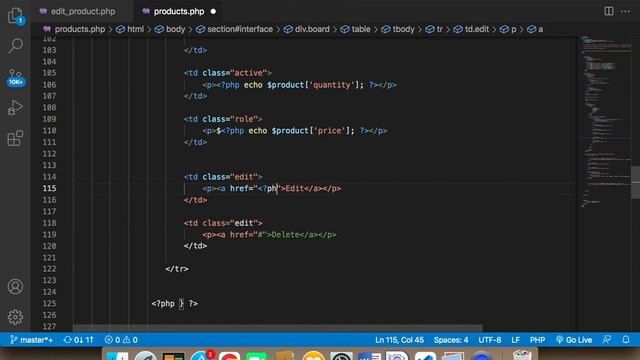The height and width of the screenshot is (360, 640).
Task: Open the errors and warnings count
Action: tap(121, 340)
